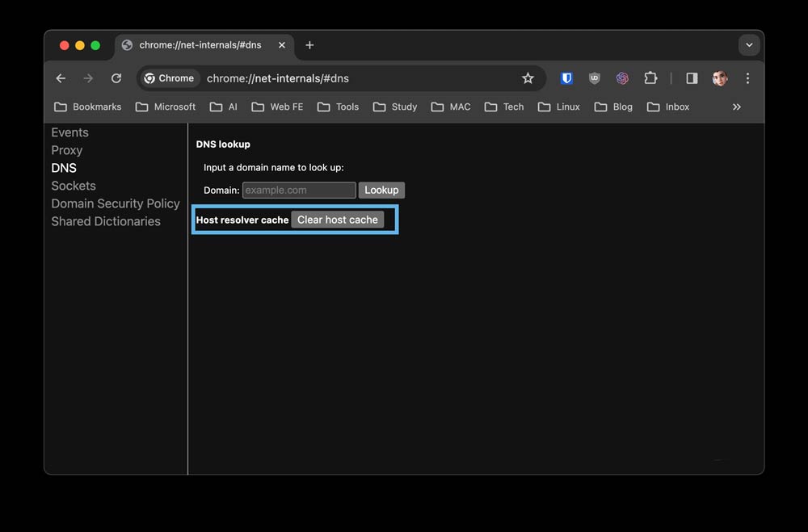Select DNS in the sidebar
This screenshot has height=532, width=808.
pos(64,168)
